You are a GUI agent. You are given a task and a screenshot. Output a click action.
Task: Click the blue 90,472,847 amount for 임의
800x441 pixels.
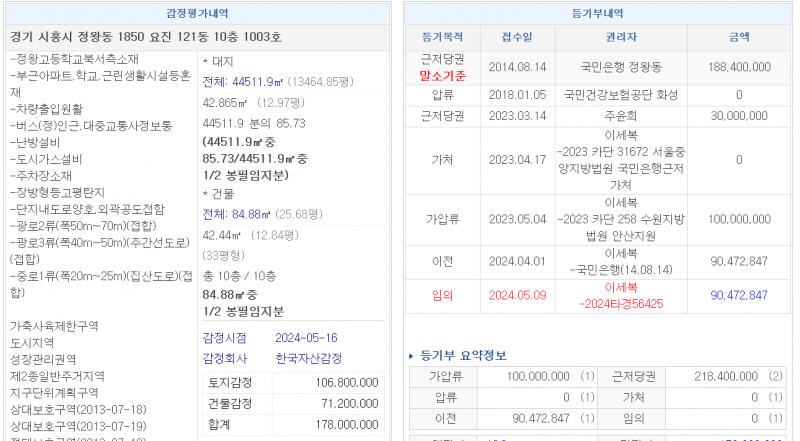[739, 296]
